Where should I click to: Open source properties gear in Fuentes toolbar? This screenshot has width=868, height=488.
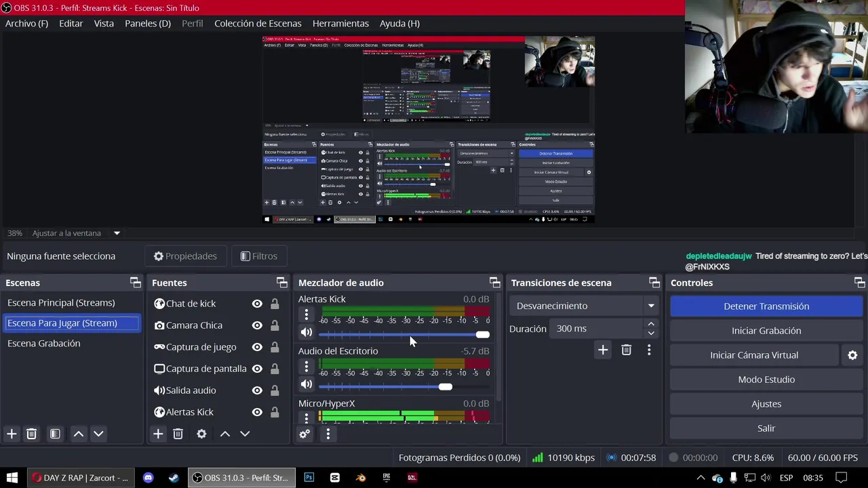[201, 434]
